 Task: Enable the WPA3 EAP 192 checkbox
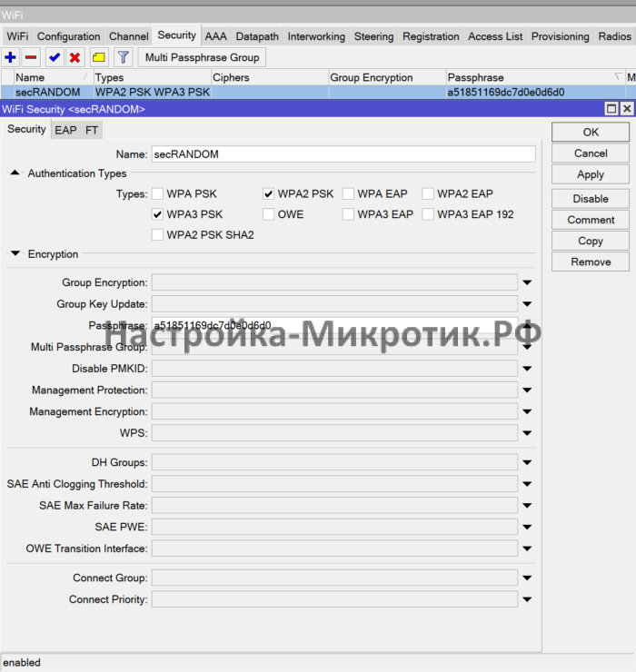[x=428, y=214]
